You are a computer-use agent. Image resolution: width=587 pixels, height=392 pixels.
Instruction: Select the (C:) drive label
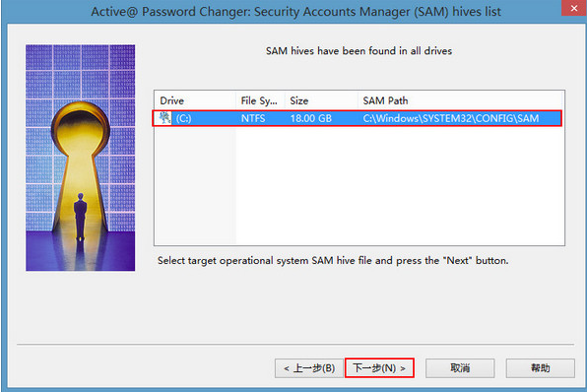(x=184, y=119)
